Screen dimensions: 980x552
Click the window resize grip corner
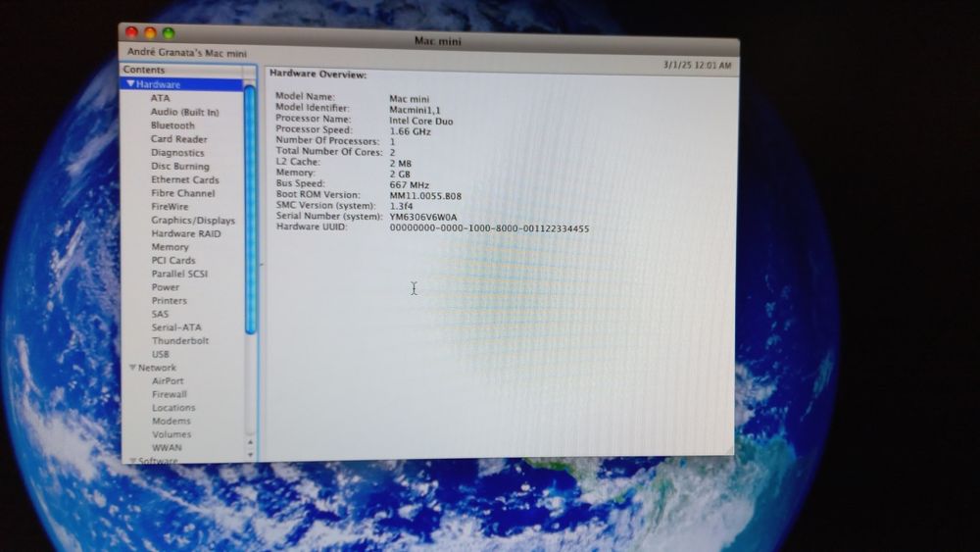pos(729,450)
